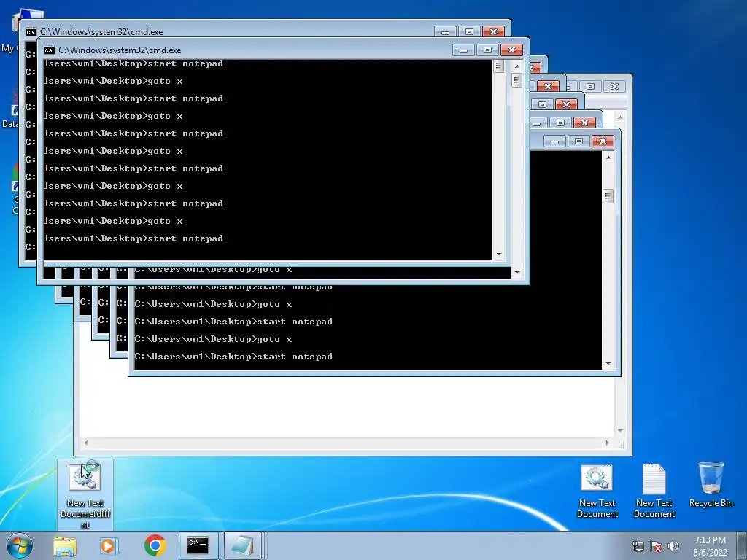
Task: Close the rear top cmd.exe window
Action: (494, 31)
